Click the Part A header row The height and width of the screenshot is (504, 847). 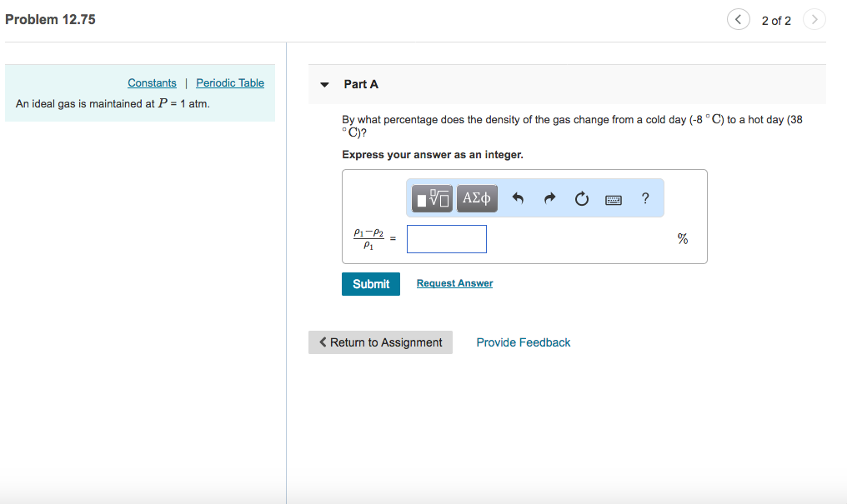pyautogui.click(x=361, y=84)
